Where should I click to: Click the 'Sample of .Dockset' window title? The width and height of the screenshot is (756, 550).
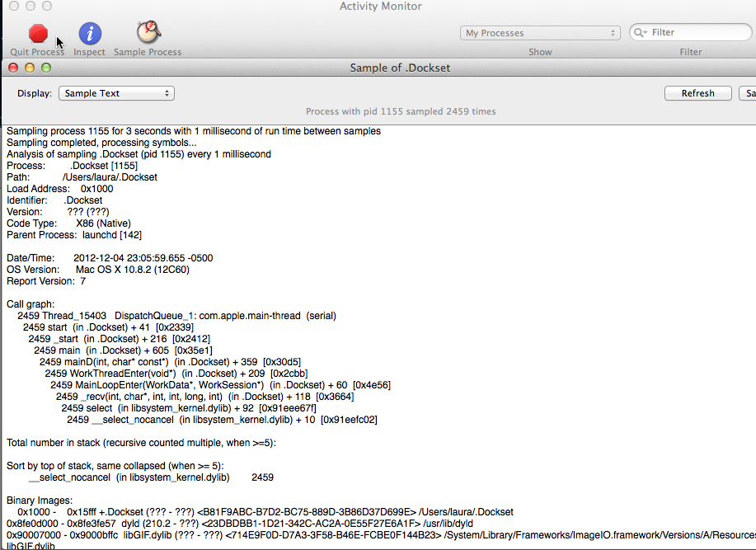pos(400,68)
